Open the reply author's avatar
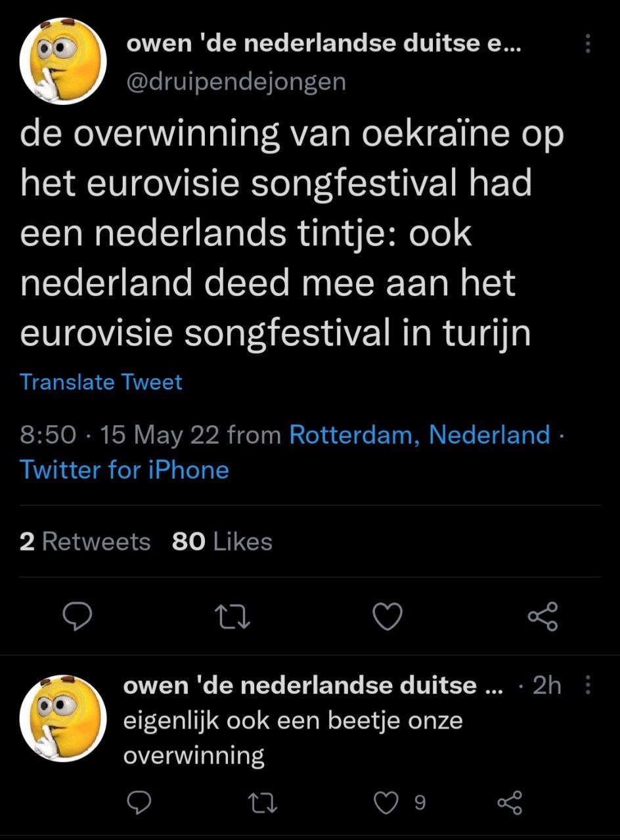 (x=64, y=719)
